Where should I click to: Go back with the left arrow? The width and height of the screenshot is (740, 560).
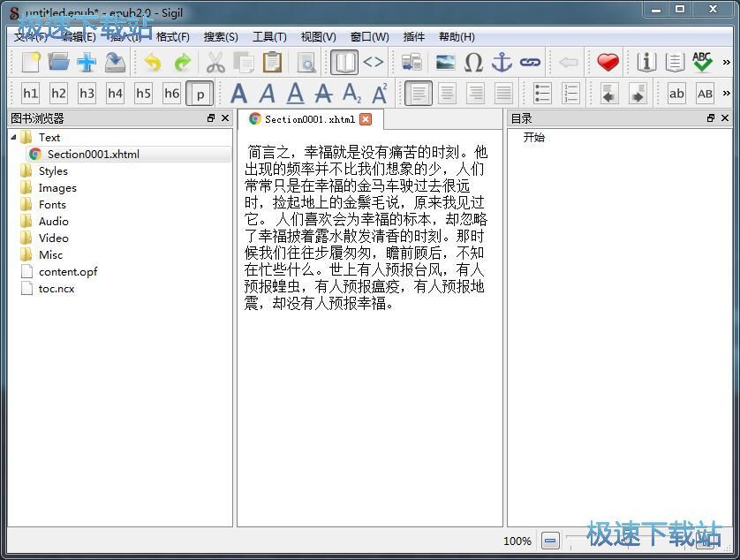coord(569,62)
